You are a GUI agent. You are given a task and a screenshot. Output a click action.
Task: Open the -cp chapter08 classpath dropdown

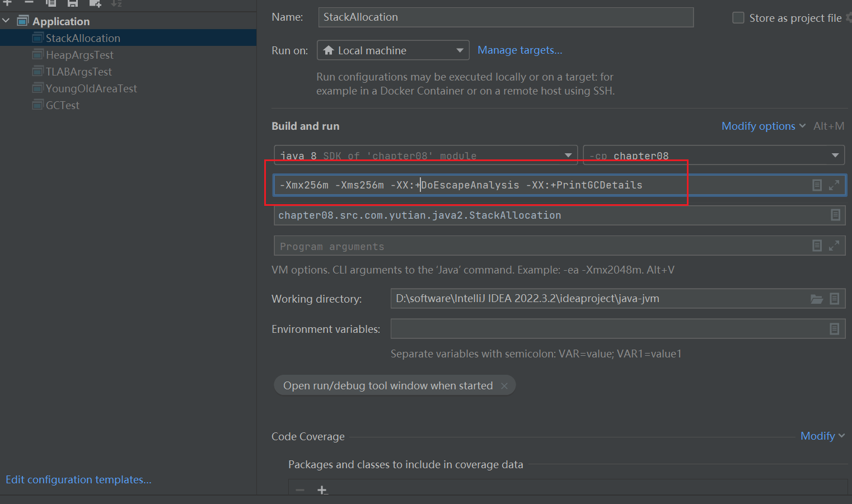[835, 156]
